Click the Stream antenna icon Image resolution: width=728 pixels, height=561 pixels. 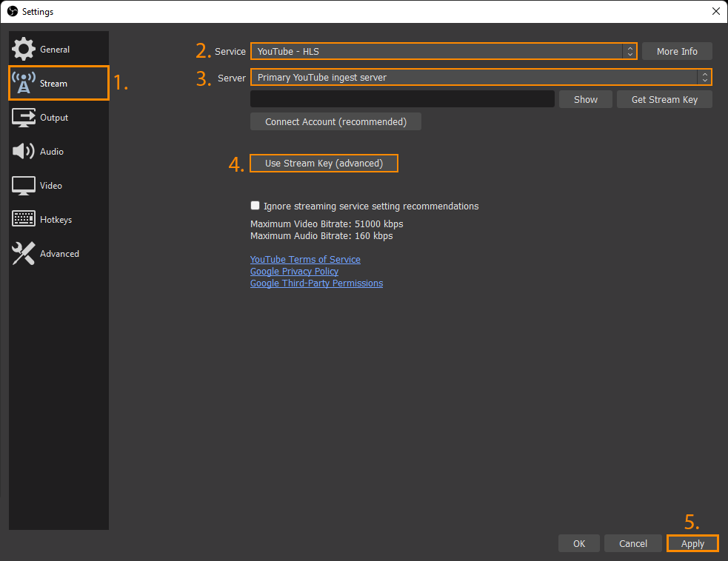pos(23,83)
